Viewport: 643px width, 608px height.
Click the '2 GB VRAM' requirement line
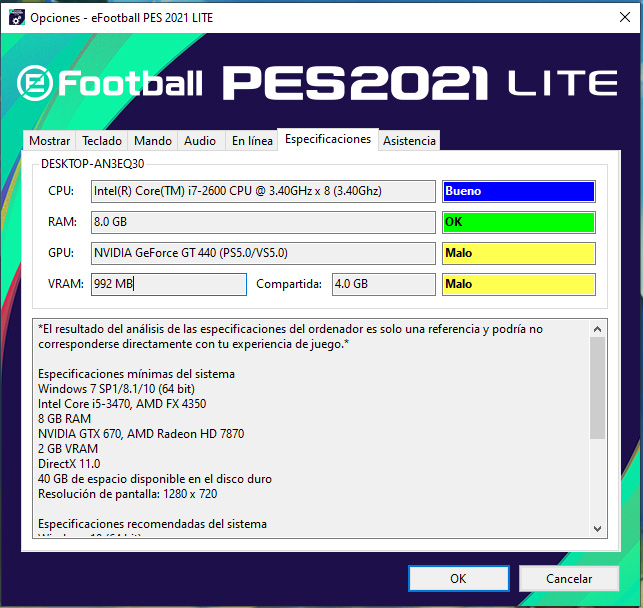pyautogui.click(x=68, y=449)
